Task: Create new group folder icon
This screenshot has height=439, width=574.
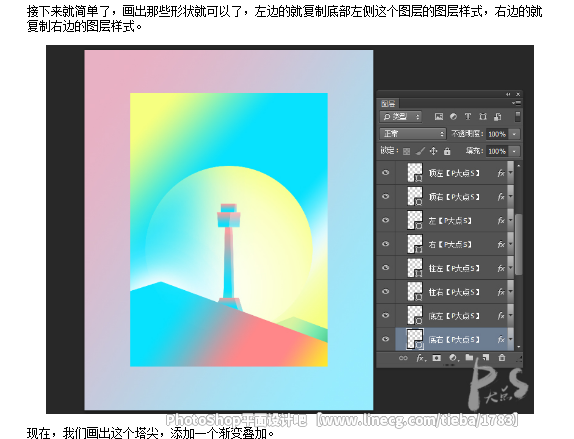Action: [x=469, y=357]
